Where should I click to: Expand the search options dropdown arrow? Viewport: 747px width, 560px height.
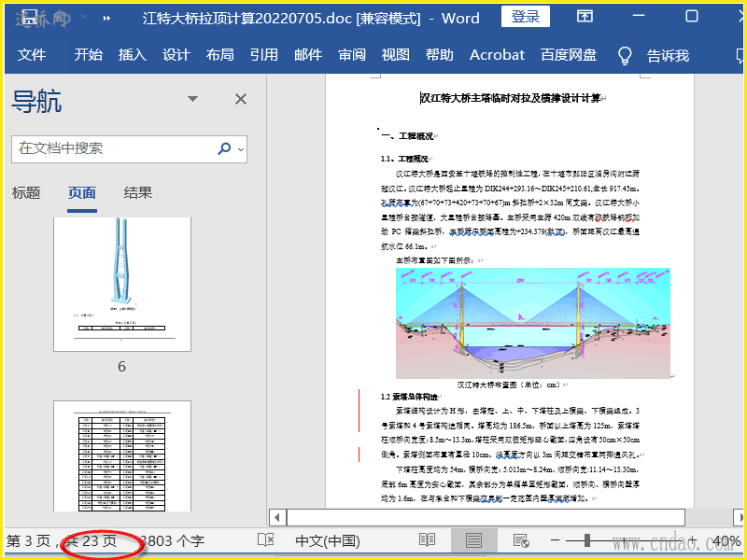pyautogui.click(x=241, y=149)
